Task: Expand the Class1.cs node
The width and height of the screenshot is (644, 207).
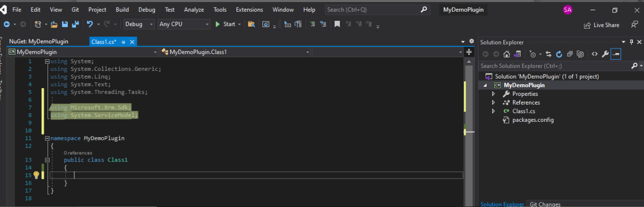Action: click(493, 111)
